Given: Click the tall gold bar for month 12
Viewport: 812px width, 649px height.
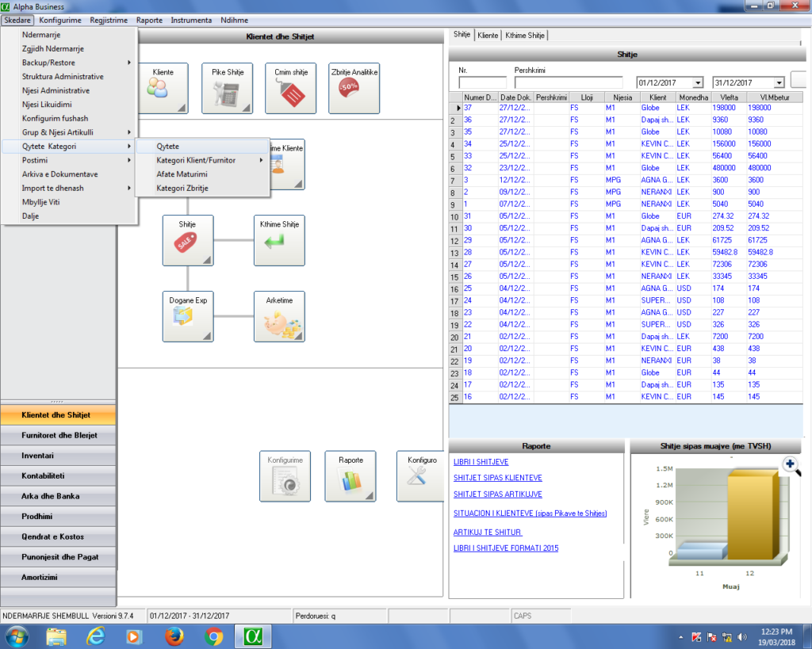Looking at the screenshot, I should click(753, 514).
